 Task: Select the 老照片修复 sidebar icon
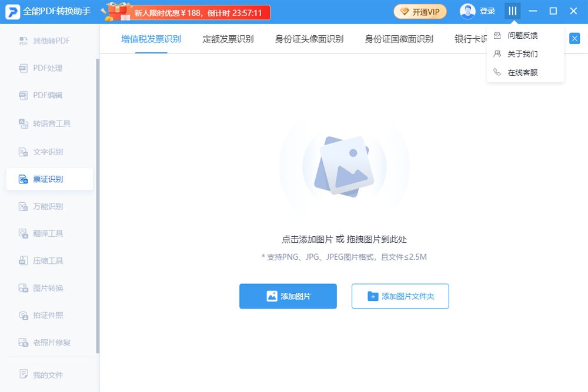tap(24, 343)
